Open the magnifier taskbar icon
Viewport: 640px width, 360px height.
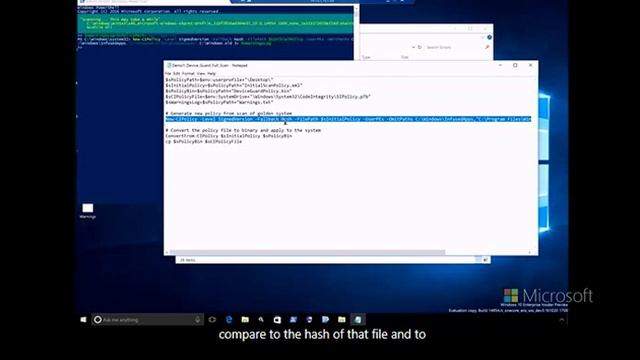(x=261, y=320)
